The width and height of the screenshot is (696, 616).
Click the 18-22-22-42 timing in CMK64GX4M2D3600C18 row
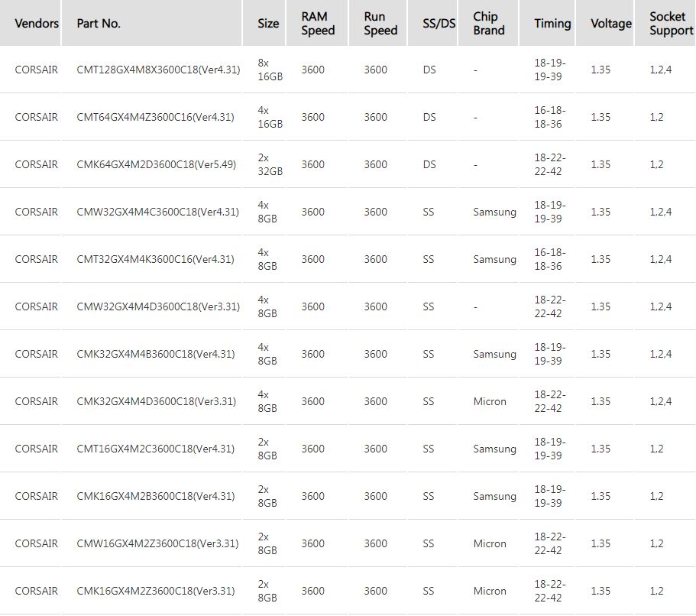(549, 165)
